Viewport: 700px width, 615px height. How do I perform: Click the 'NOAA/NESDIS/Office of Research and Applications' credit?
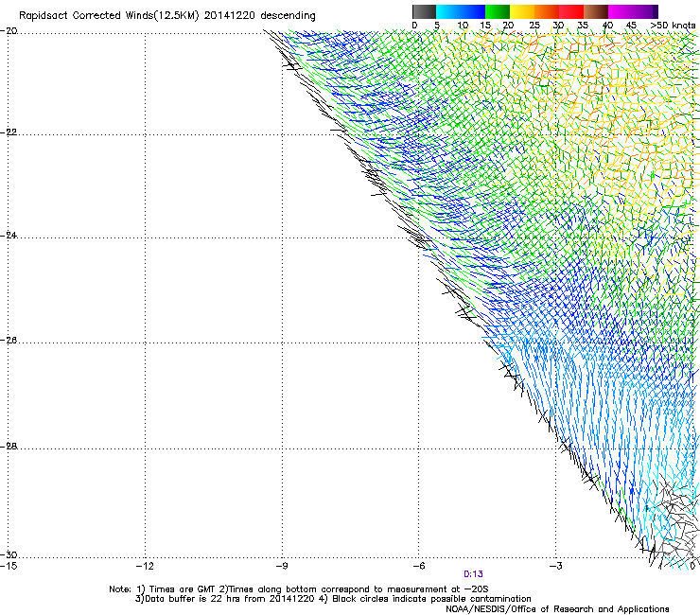557,609
